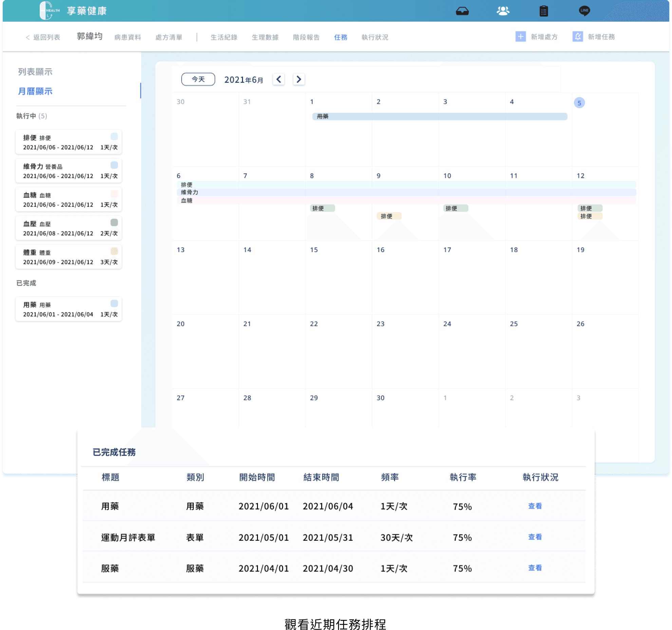Click the clipboard icon in header

click(x=544, y=11)
